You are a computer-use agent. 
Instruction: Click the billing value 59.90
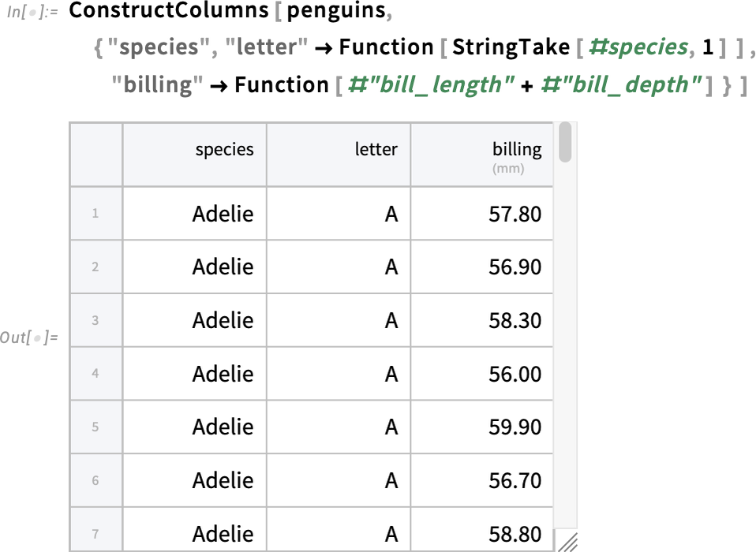pos(515,427)
